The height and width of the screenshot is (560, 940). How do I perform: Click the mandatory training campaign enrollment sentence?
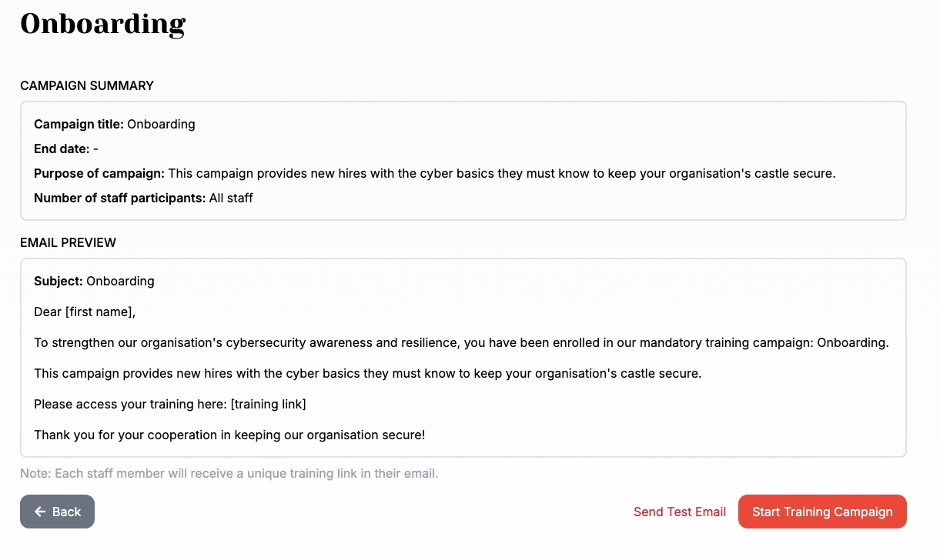click(x=461, y=342)
